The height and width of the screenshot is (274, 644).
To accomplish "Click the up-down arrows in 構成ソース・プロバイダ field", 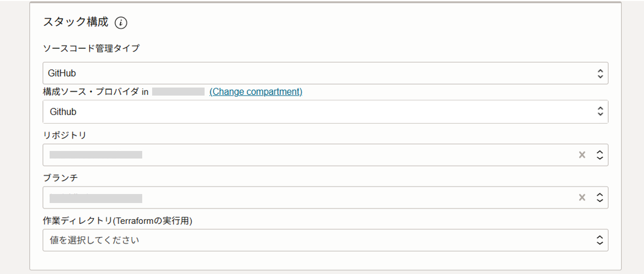I will click(x=600, y=111).
